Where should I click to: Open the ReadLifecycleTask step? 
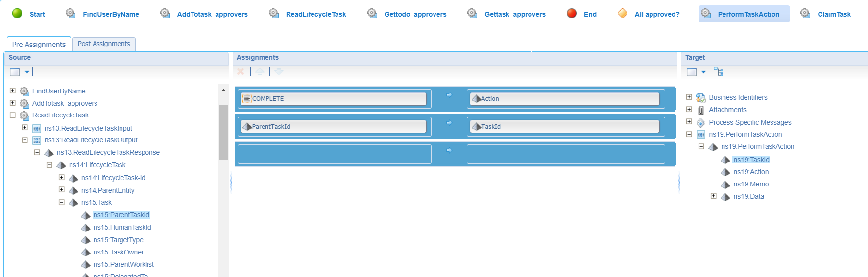pos(315,14)
